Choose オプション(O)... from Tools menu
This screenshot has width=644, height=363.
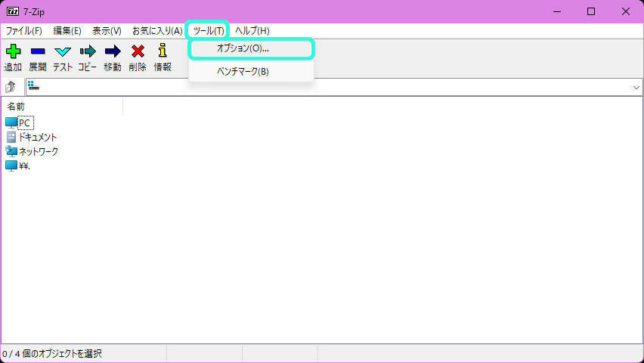click(251, 48)
